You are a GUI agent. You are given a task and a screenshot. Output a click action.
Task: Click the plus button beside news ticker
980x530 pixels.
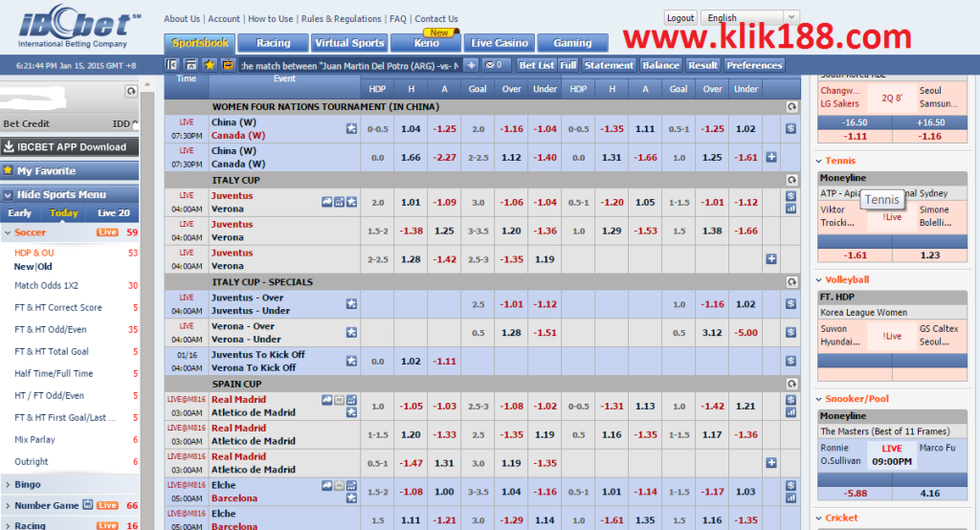coord(471,65)
